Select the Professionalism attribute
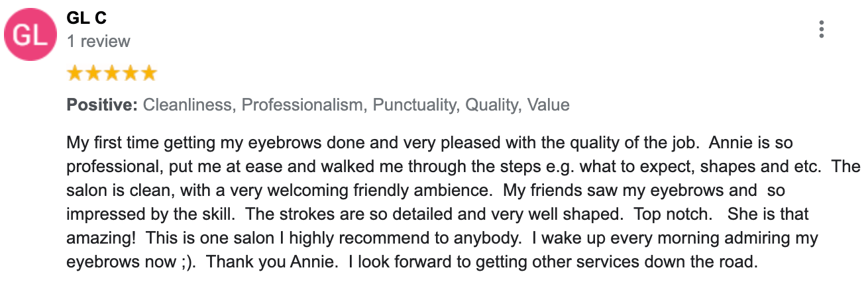Screen dimensions: 868x282 click(302, 105)
